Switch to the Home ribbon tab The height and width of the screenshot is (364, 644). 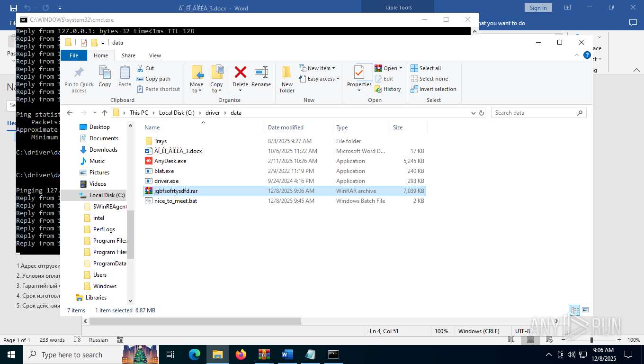101,55
